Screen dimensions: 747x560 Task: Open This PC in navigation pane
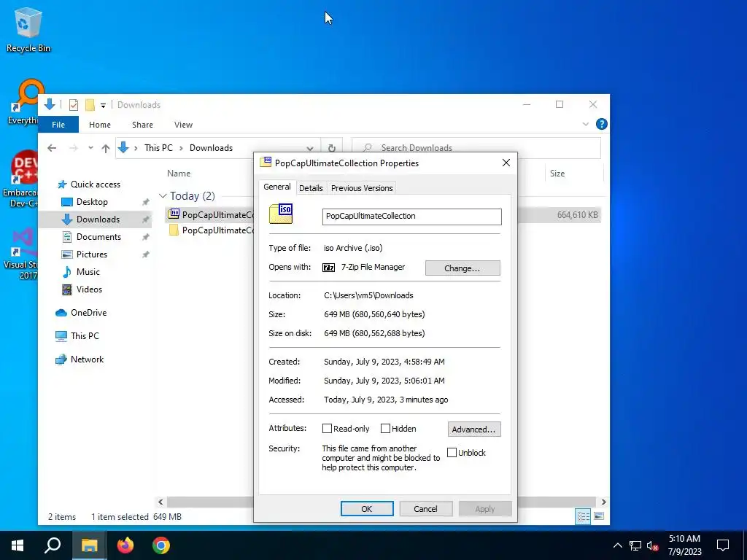85,336
